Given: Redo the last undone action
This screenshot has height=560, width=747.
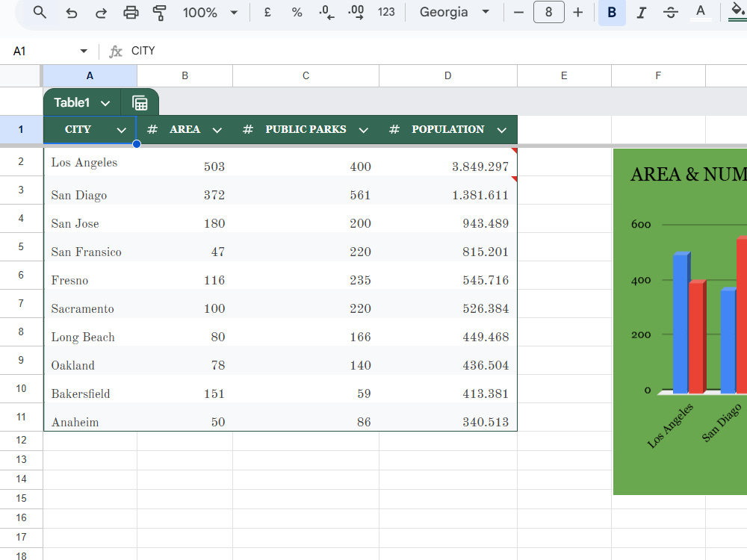Looking at the screenshot, I should (x=101, y=13).
